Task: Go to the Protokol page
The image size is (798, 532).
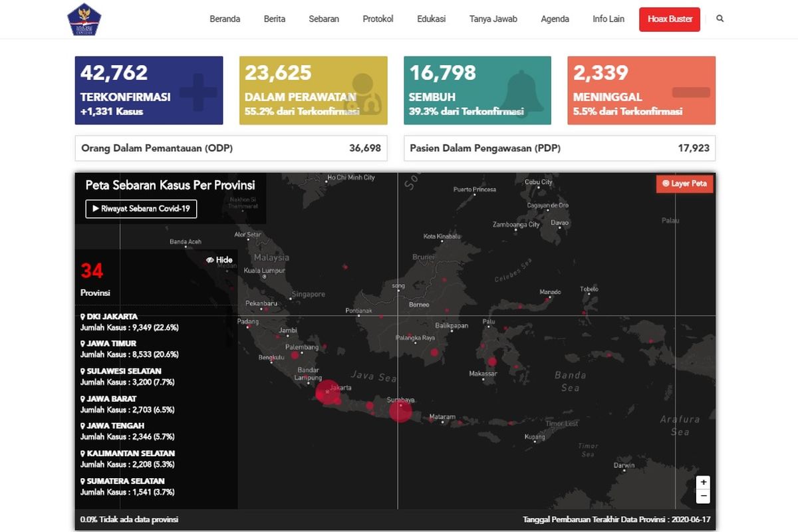Action: pos(378,19)
